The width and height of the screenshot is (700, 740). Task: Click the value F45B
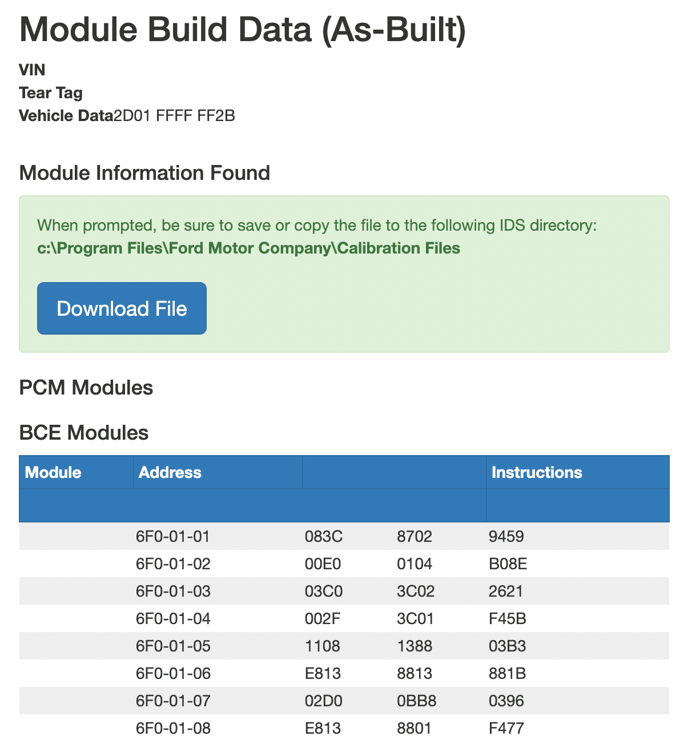pos(508,618)
